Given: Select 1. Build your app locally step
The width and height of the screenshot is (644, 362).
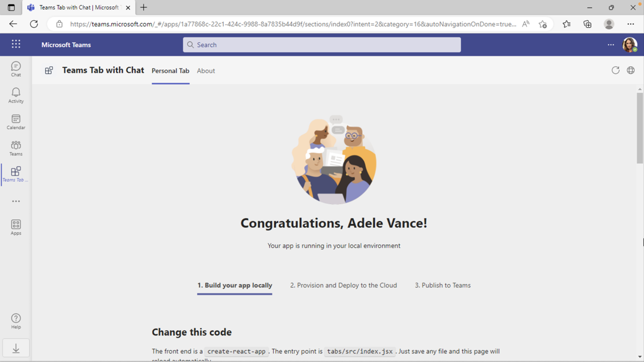Looking at the screenshot, I should [234, 285].
